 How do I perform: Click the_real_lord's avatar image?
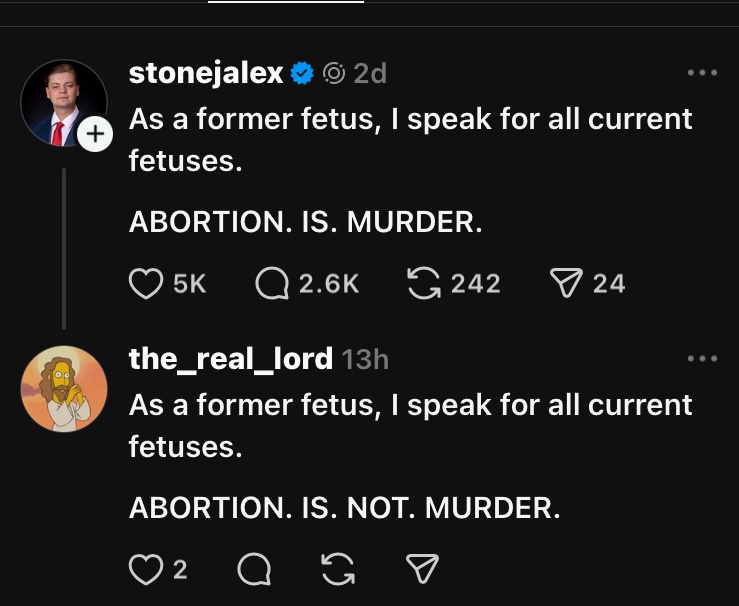tap(64, 389)
